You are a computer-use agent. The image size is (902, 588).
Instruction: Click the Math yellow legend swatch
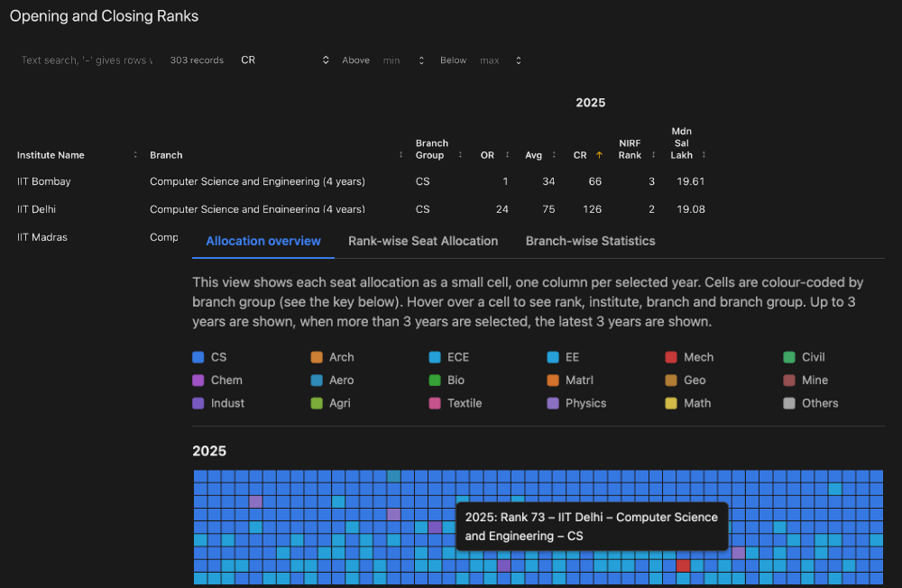click(x=671, y=403)
